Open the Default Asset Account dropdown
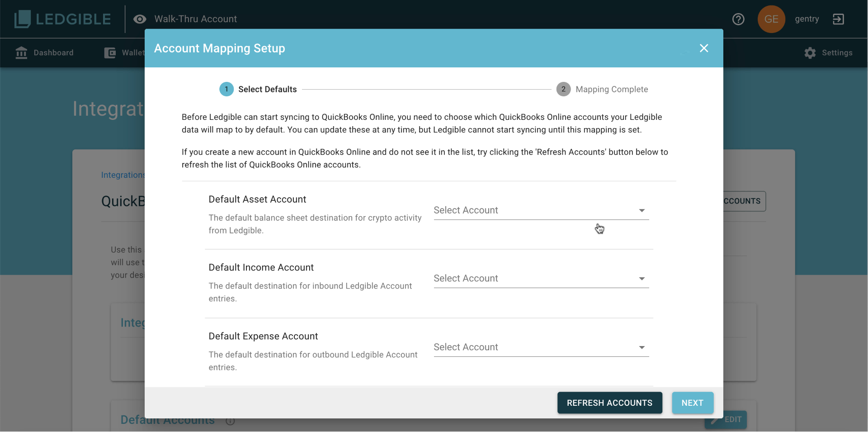Image resolution: width=868 pixels, height=432 pixels. (541, 210)
